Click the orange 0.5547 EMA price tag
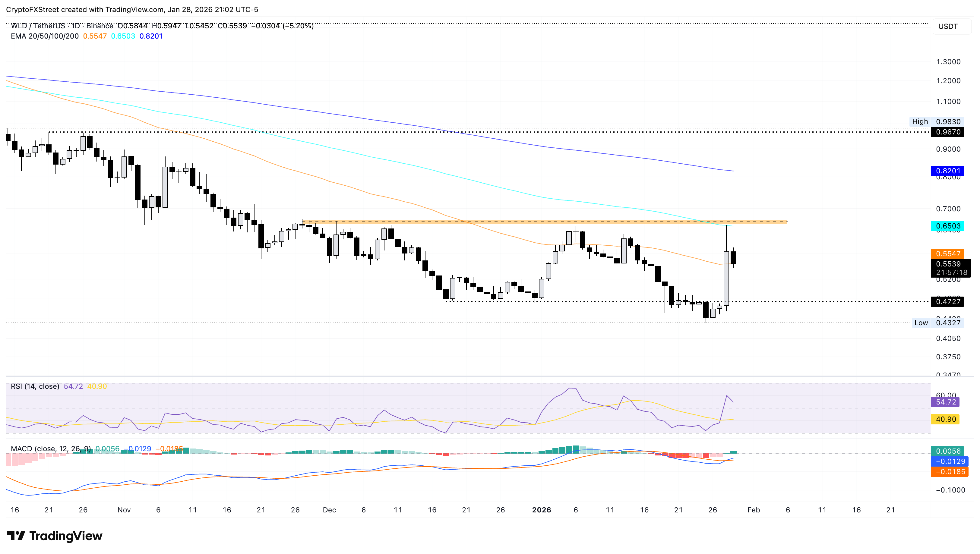Viewport: 980px width, 554px height. 948,253
